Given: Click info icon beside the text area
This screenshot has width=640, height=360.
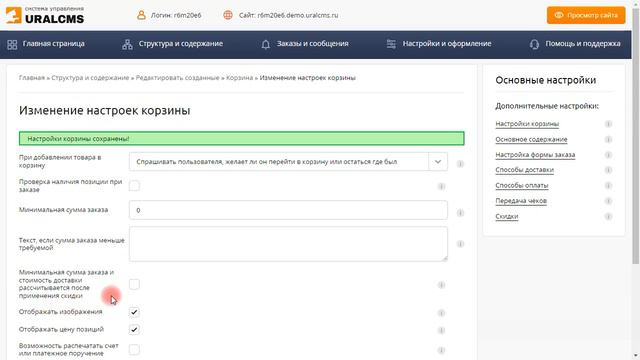Looking at the screenshot, I should point(460,244).
